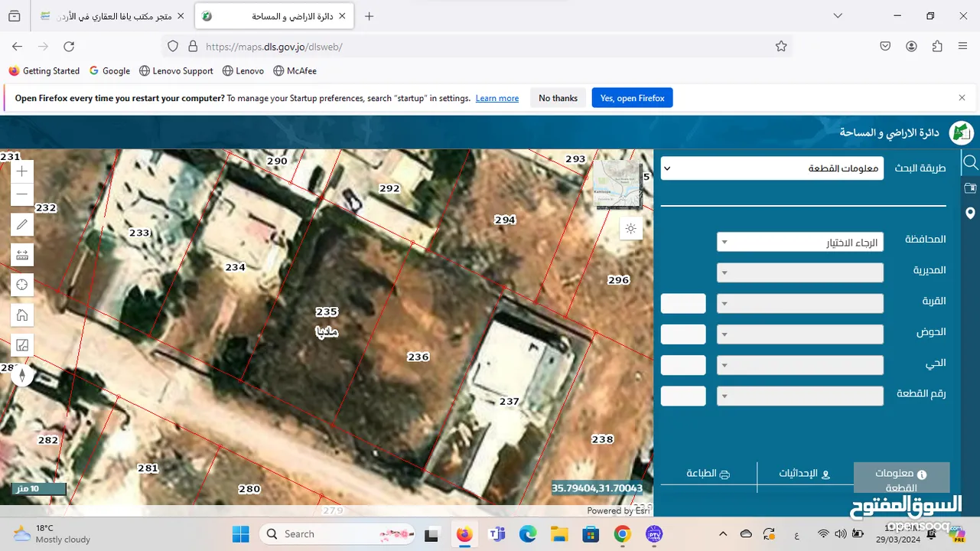Go back to previous page
This screenshot has width=980, height=551.
pos(17,47)
